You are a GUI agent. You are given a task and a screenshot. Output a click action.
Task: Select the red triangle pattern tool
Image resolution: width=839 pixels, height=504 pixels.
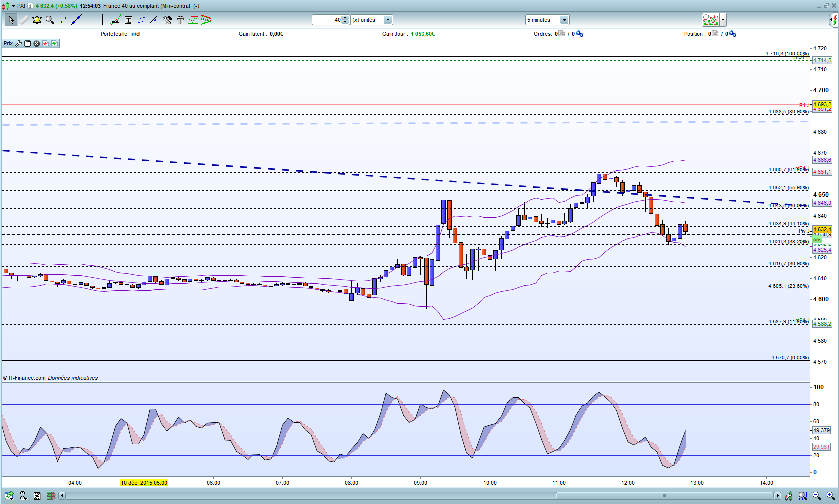tap(206, 20)
